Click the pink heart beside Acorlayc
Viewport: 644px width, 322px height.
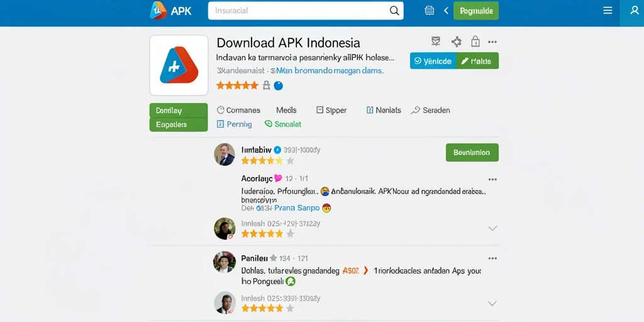tap(278, 178)
